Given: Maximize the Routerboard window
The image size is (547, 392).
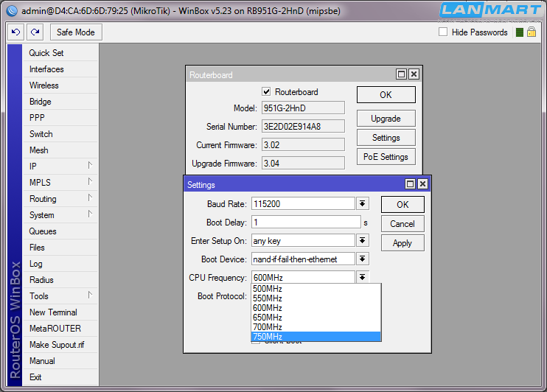Looking at the screenshot, I should (401, 74).
